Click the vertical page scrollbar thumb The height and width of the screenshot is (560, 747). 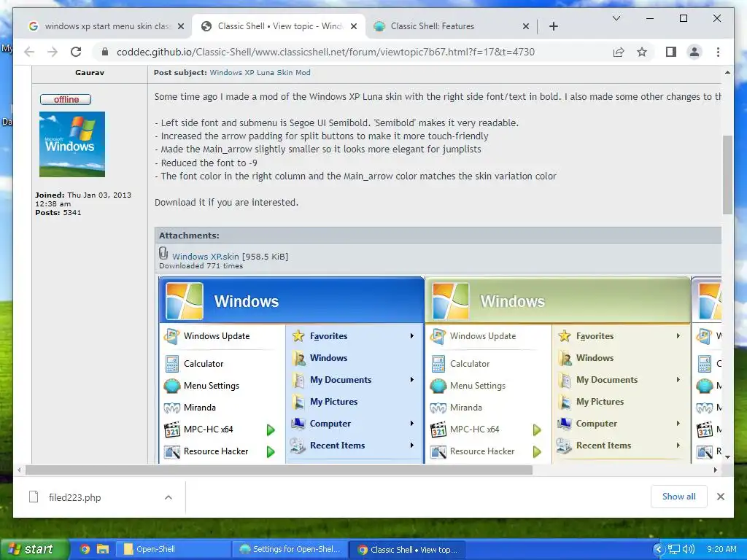pos(727,175)
